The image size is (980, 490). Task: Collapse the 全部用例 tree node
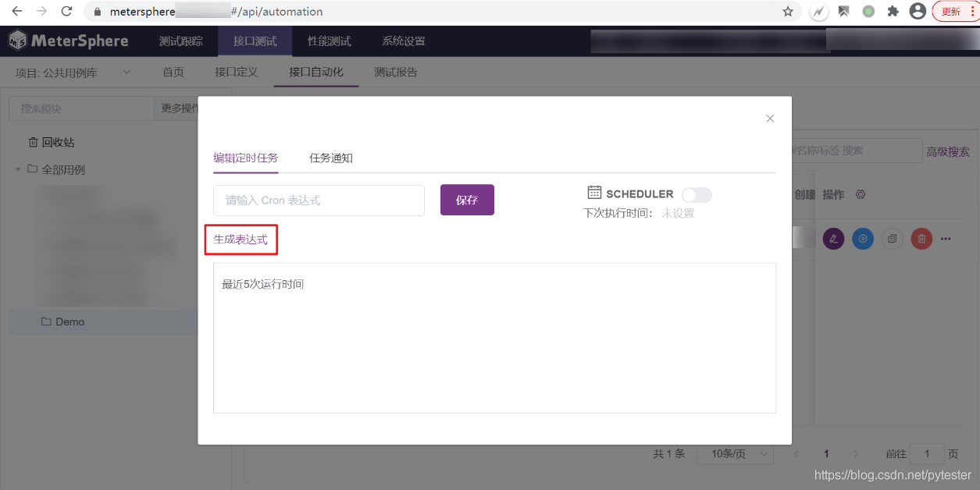18,169
